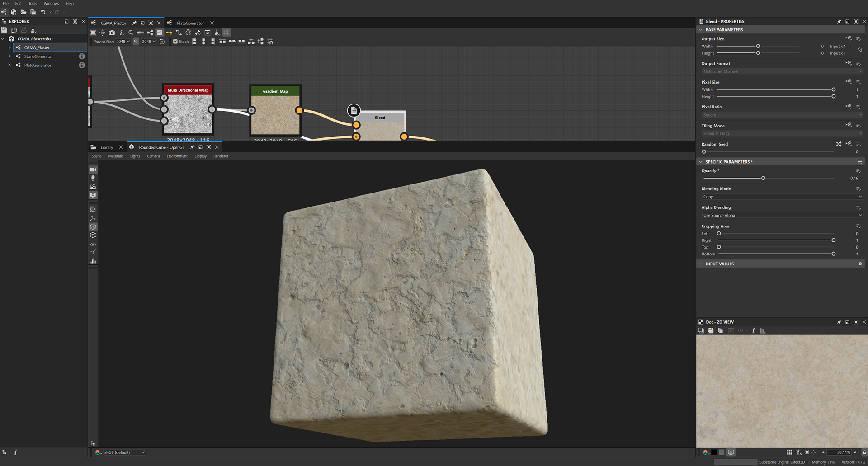Image resolution: width=868 pixels, height=466 pixels.
Task: Click fit graph to view icon in graph toolbar
Action: pyautogui.click(x=93, y=33)
